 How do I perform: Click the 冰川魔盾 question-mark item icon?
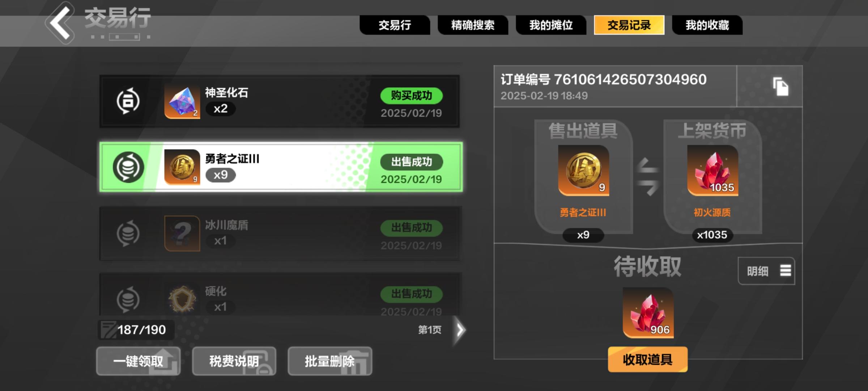coord(182,234)
